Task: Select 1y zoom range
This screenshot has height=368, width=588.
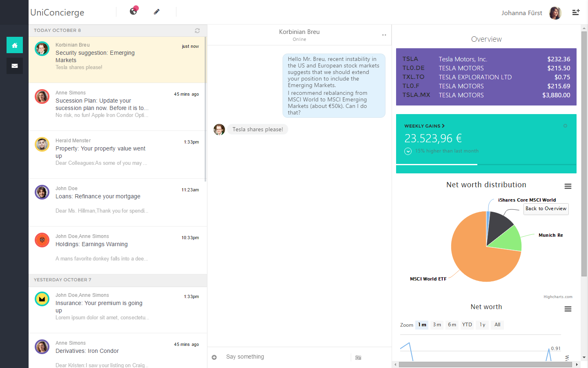Action: [x=482, y=325]
